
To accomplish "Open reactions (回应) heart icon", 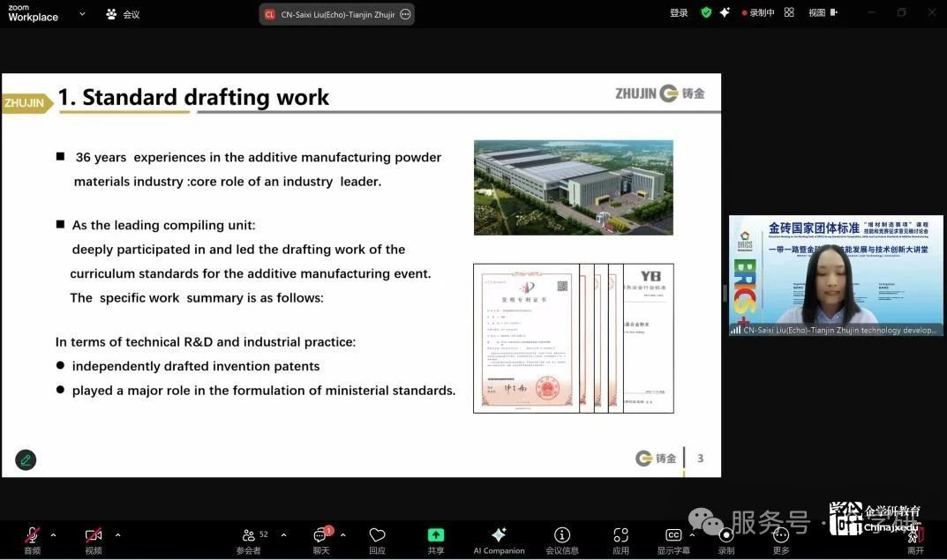I will pyautogui.click(x=377, y=537).
